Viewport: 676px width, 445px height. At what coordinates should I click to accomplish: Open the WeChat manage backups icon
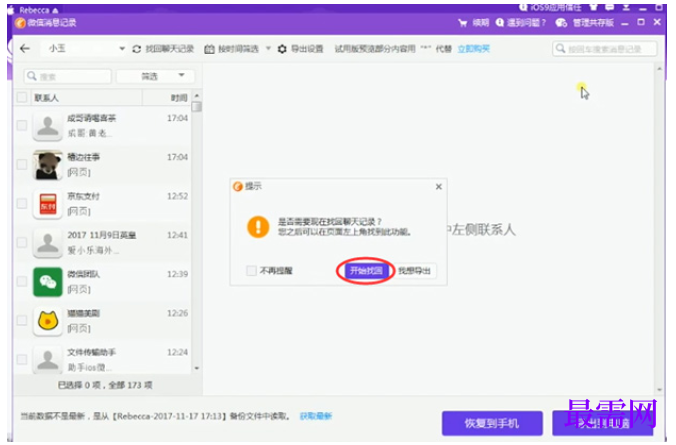click(x=561, y=23)
